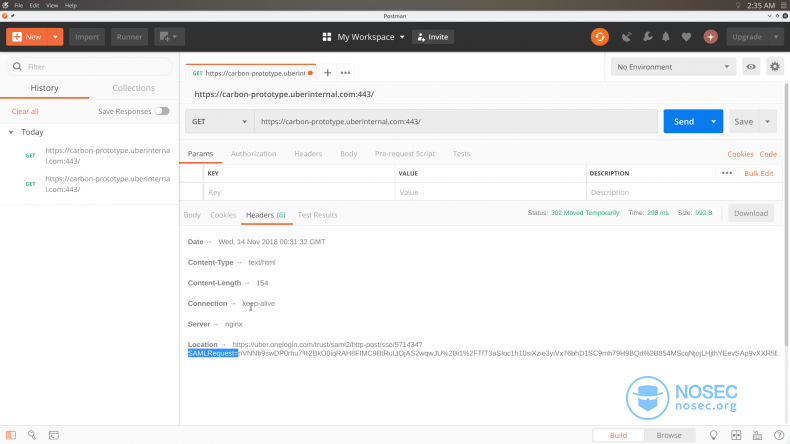The width and height of the screenshot is (790, 444).
Task: Open the Tests tab
Action: tap(461, 154)
